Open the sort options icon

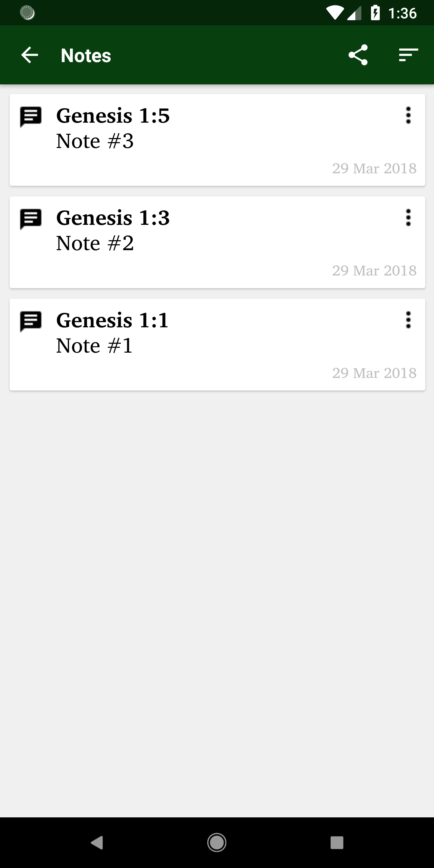tap(408, 55)
